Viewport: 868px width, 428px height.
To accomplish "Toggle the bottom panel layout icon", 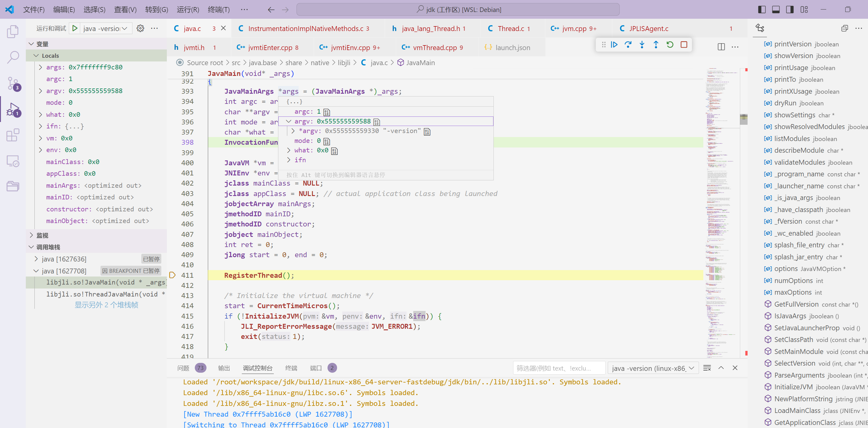I will [x=776, y=10].
